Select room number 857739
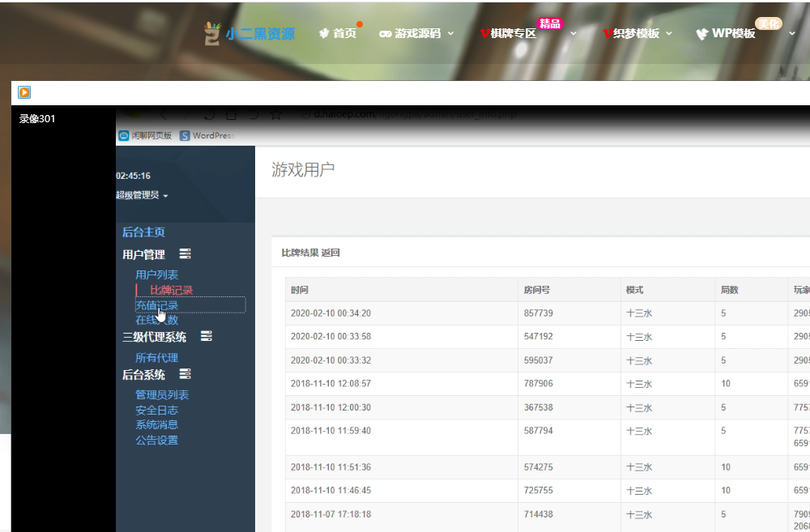Viewport: 810px width, 532px height. [539, 313]
